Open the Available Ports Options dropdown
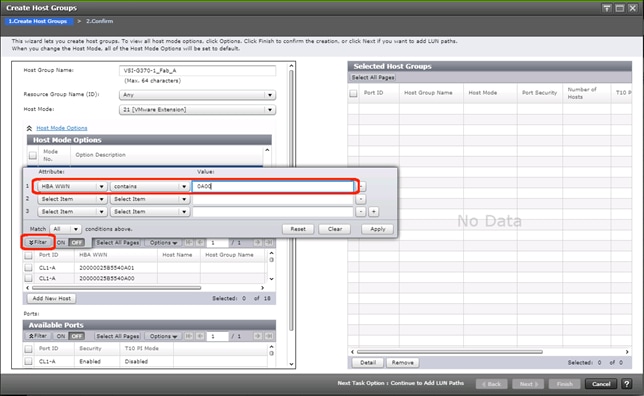This screenshot has height=396, width=644. click(x=163, y=336)
